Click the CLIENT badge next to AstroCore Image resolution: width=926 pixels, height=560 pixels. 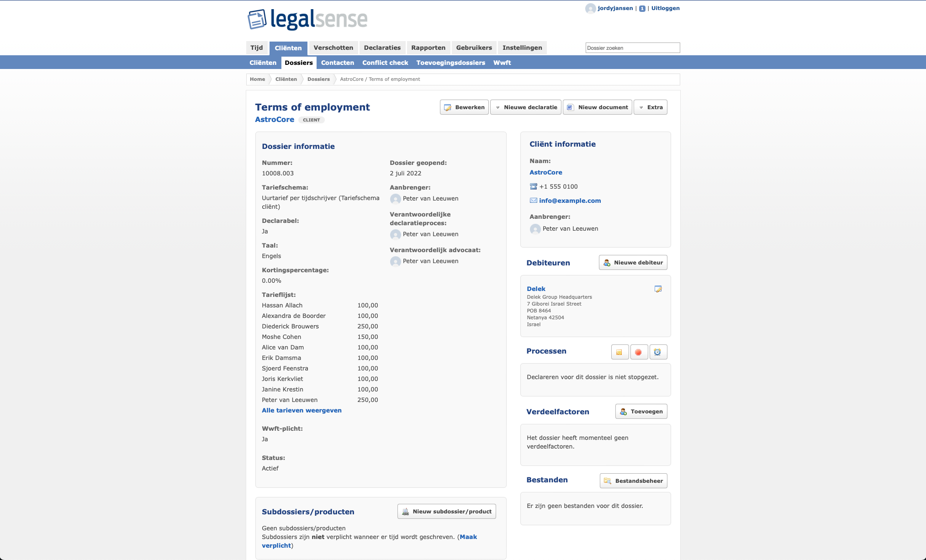tap(311, 120)
